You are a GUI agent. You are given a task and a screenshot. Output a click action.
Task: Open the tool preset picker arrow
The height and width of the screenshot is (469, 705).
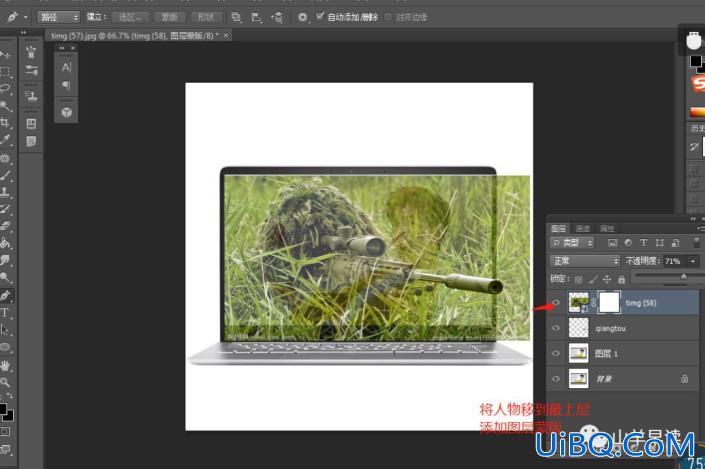(x=25, y=18)
